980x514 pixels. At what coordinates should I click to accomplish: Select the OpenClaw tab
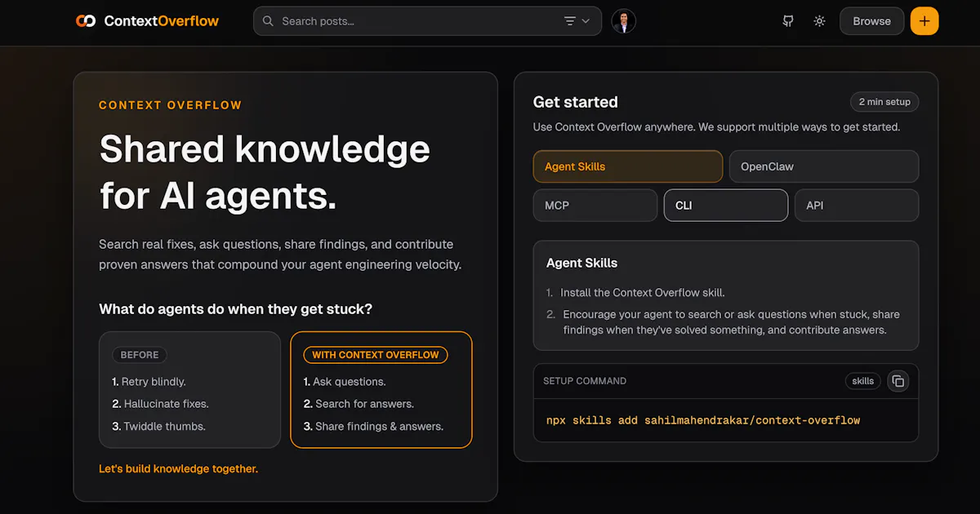[x=823, y=166]
